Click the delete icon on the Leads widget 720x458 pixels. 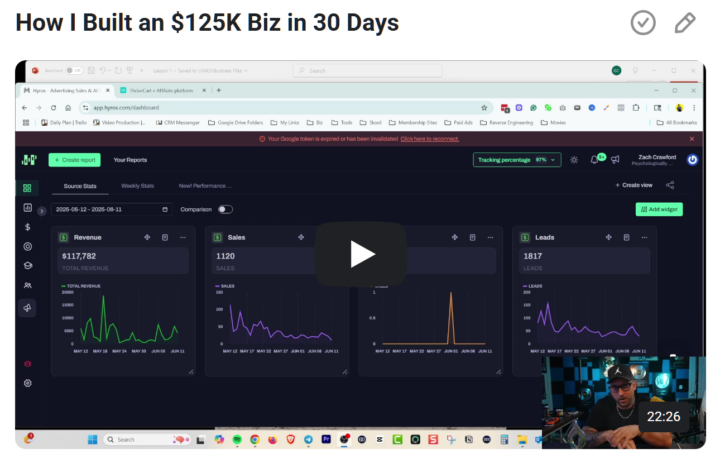tap(626, 237)
